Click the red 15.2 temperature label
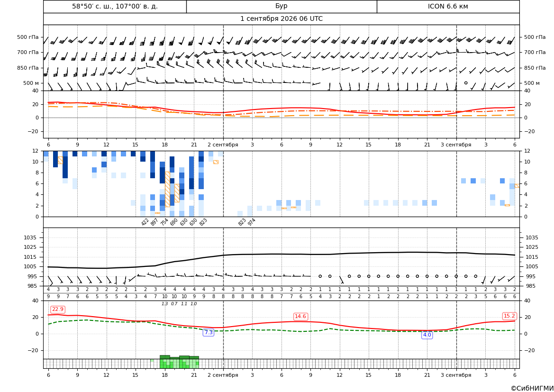Image resolution: width=554 pixels, height=392 pixels. (509, 316)
